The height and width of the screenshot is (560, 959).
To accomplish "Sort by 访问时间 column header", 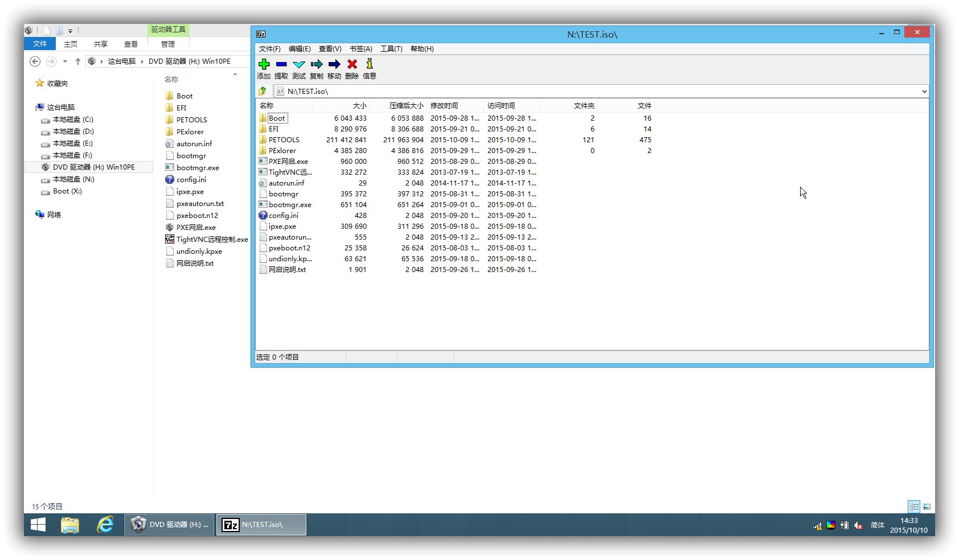I will pyautogui.click(x=512, y=106).
